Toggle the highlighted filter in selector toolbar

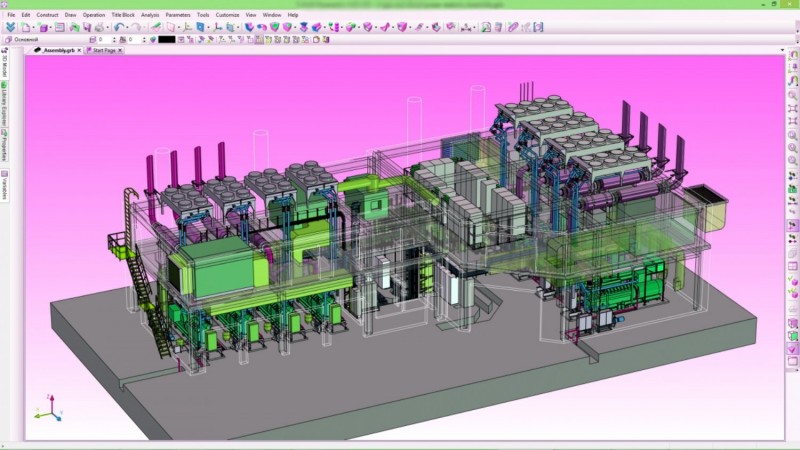[259, 39]
